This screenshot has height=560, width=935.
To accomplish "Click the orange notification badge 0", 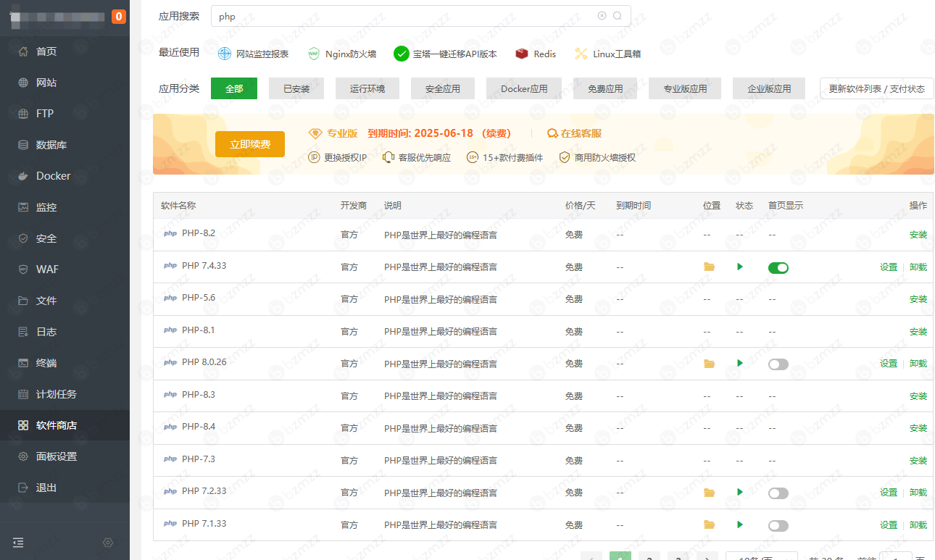I will pyautogui.click(x=119, y=17).
